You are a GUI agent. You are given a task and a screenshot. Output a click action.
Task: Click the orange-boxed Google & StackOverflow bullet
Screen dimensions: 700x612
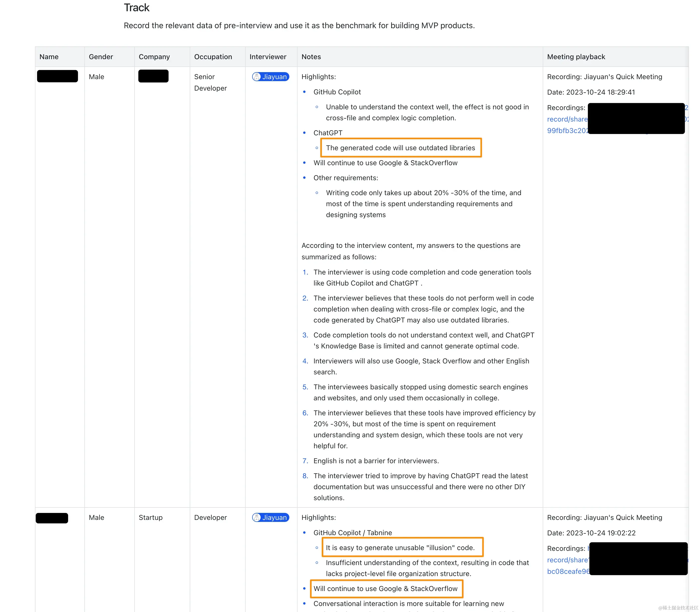click(385, 589)
